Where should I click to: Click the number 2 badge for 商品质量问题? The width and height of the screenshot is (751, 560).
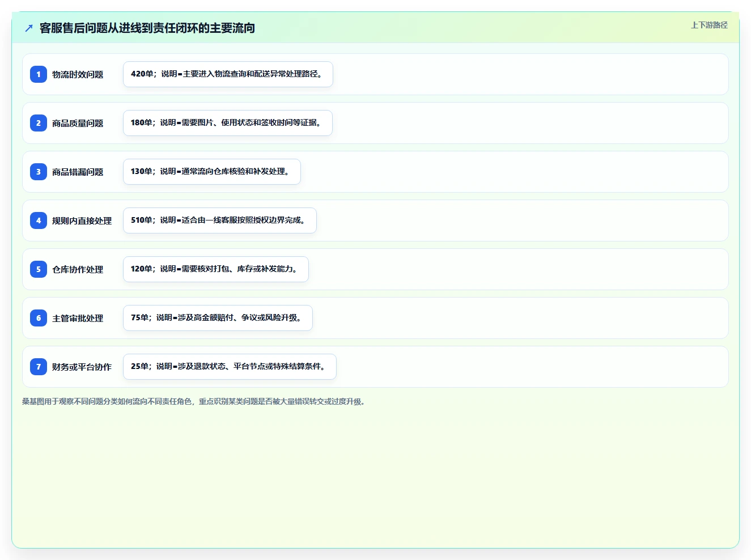click(x=39, y=123)
